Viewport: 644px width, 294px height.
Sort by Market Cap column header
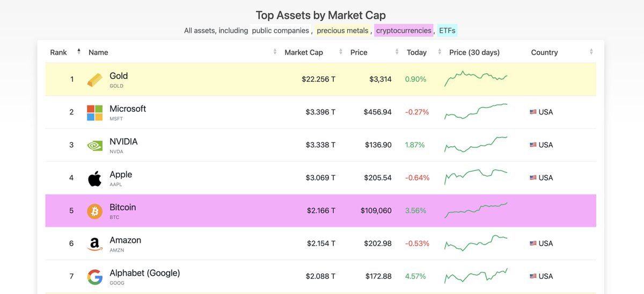click(304, 52)
